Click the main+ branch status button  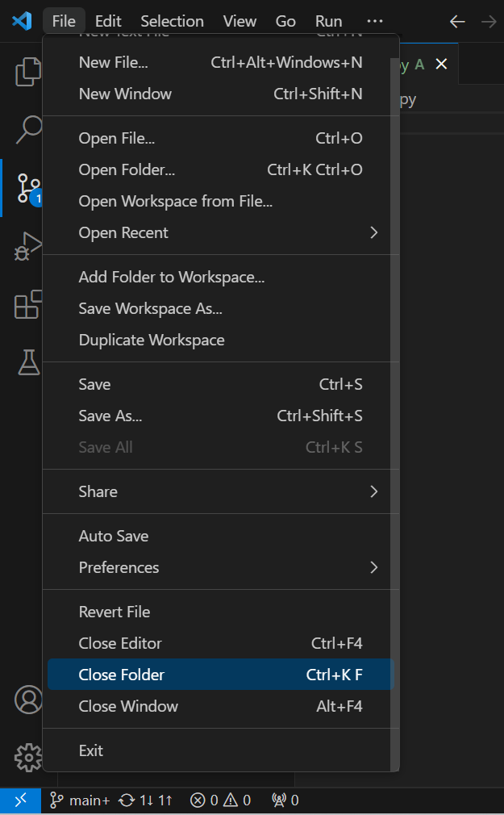click(x=81, y=800)
